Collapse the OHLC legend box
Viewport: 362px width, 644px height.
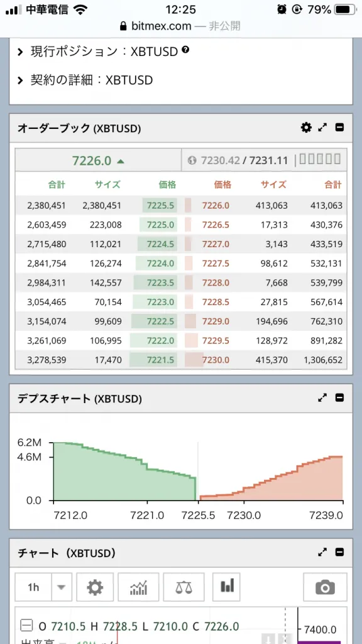pos(26,626)
